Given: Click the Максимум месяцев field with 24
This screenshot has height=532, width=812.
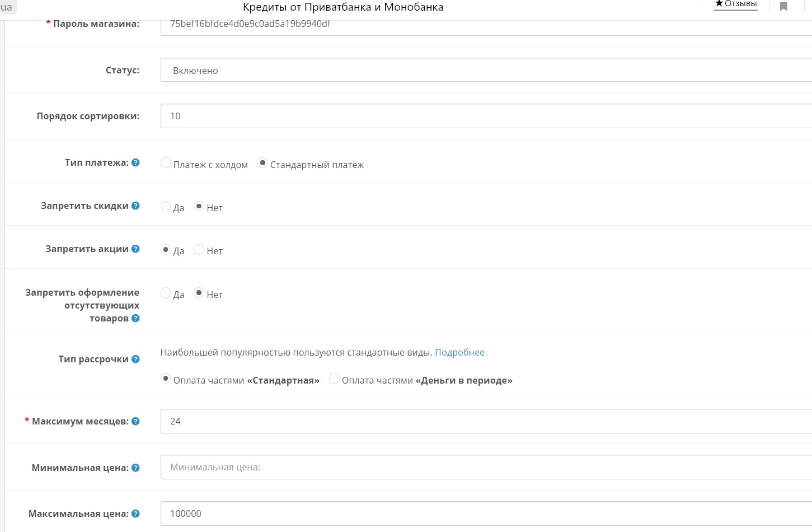Looking at the screenshot, I should pos(486,421).
